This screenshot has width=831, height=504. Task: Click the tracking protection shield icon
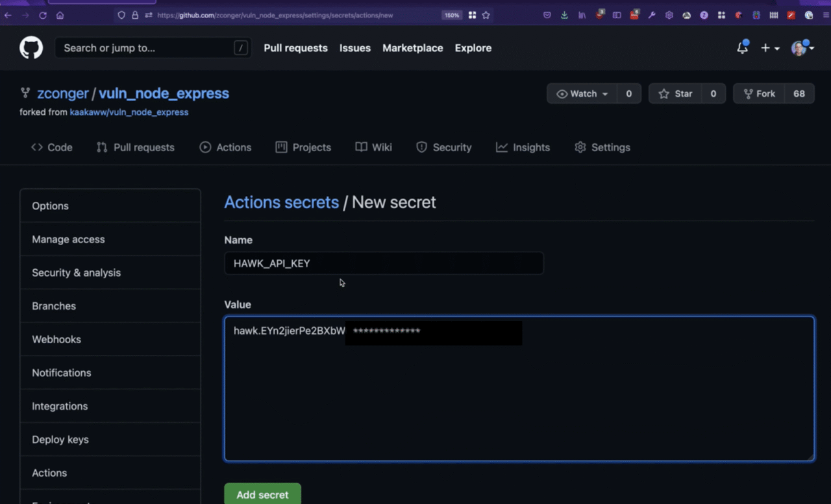click(121, 15)
